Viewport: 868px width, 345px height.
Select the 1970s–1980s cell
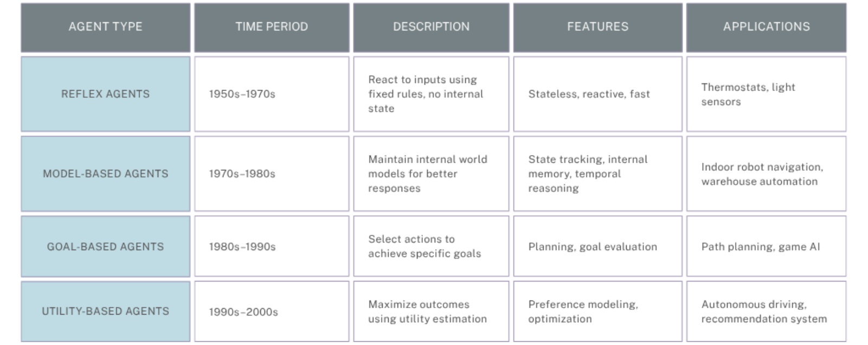point(242,174)
